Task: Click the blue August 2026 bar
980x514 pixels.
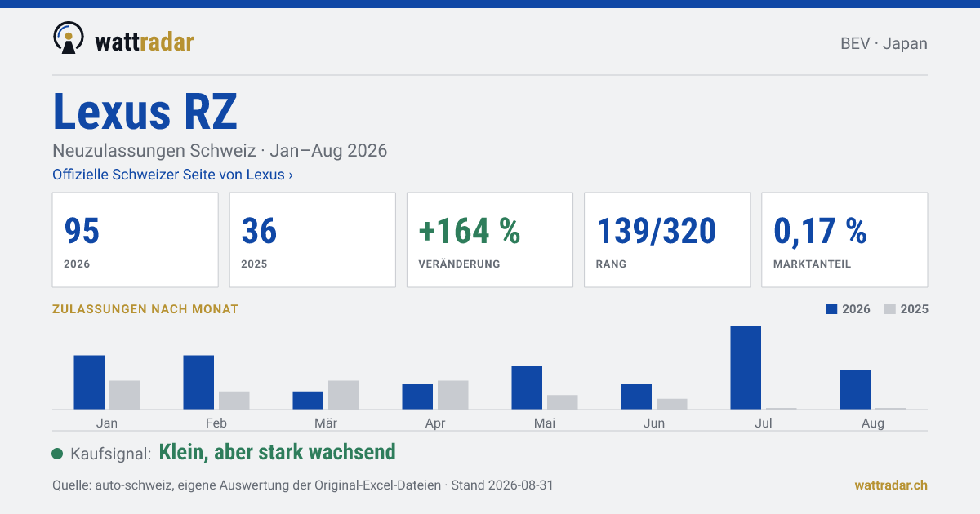Action: click(855, 390)
